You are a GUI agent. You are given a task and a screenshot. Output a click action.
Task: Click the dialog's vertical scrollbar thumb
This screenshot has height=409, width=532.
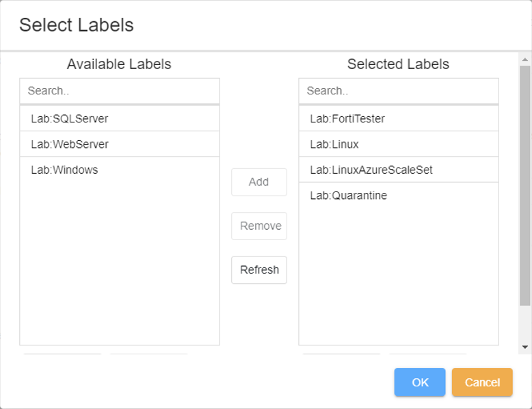pos(524,185)
